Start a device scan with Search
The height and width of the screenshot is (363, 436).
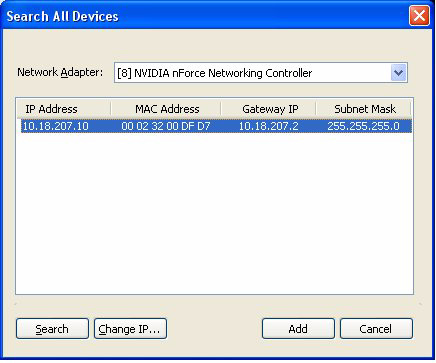(x=52, y=329)
